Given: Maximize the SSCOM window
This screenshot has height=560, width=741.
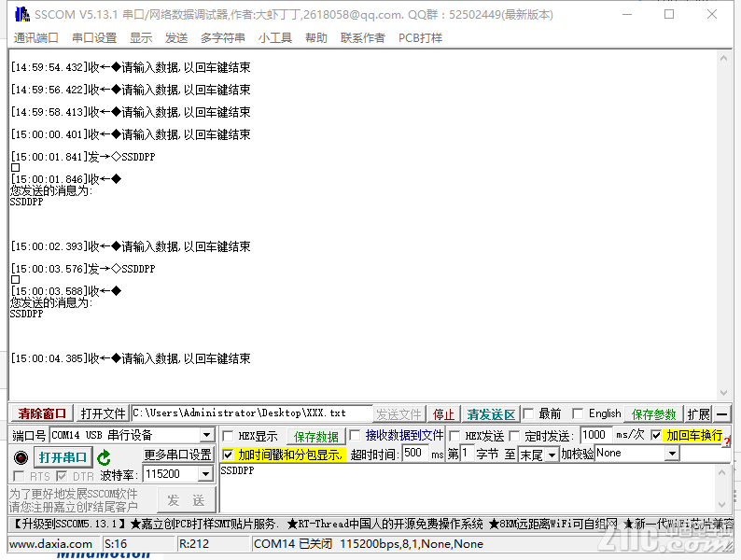Looking at the screenshot, I should tap(669, 14).
